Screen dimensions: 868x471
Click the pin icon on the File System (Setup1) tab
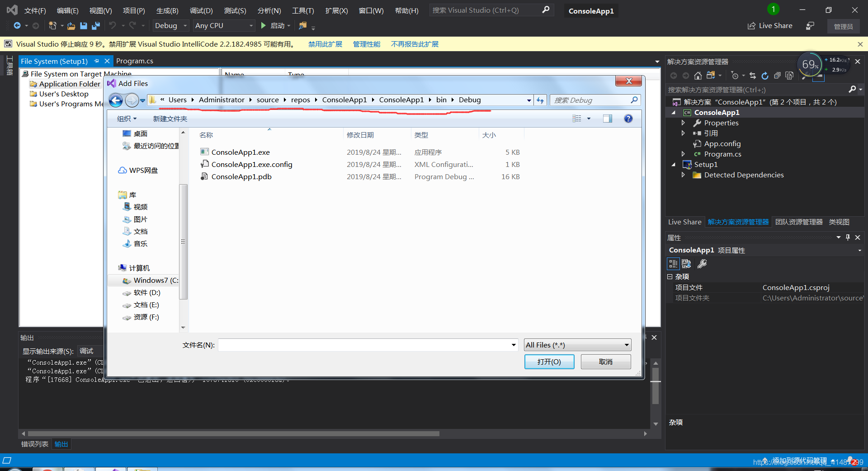(96, 61)
